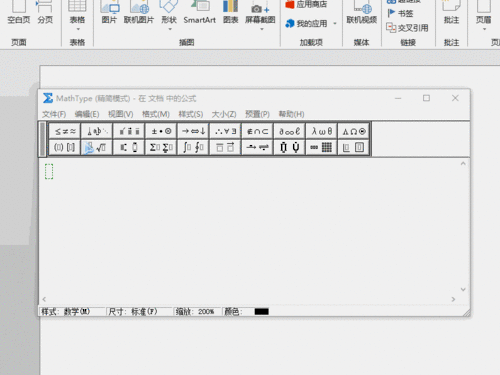Viewport: 500px width, 375px height.
Task: Click the empty equation slot in editor
Action: [49, 171]
